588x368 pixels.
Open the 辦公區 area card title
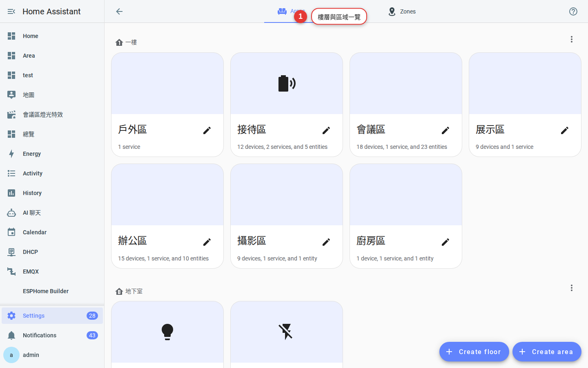[x=132, y=241]
